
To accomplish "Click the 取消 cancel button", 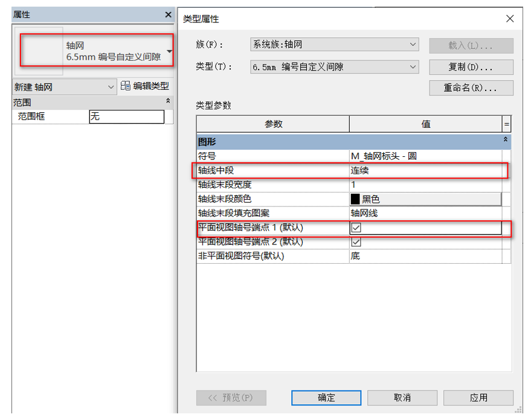I will pos(402,398).
